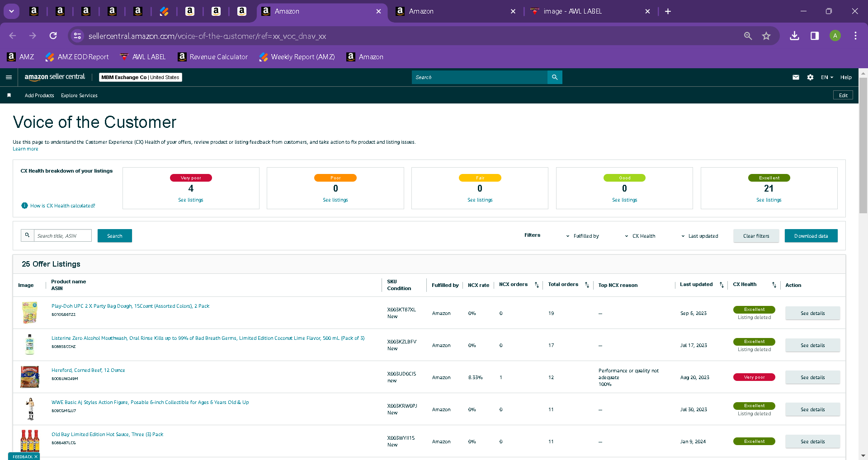
Task: Click the Download data button
Action: [811, 236]
